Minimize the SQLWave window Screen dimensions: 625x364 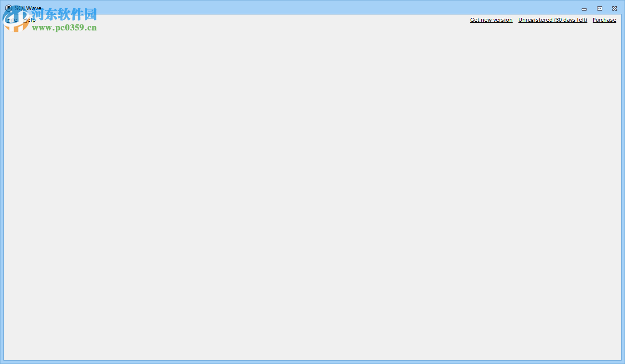pyautogui.click(x=584, y=9)
